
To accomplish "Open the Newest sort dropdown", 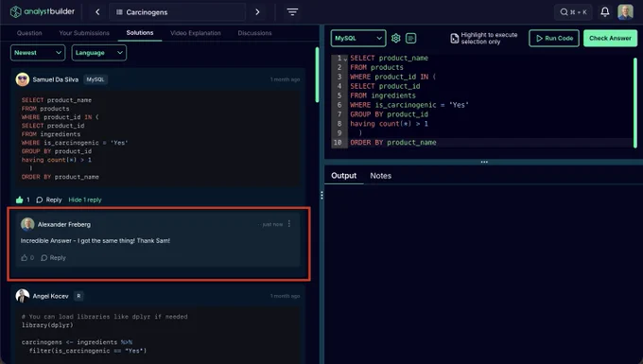I will coord(38,52).
